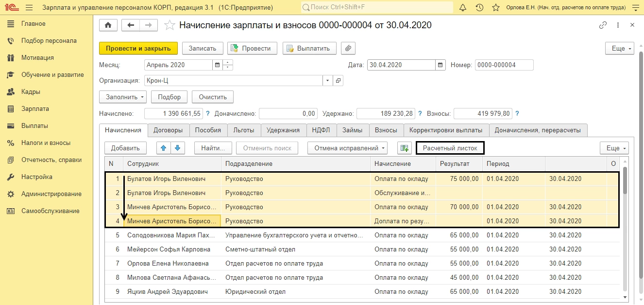Click the home page icon button
Image resolution: width=644 pixels, height=305 pixels.
point(108,25)
